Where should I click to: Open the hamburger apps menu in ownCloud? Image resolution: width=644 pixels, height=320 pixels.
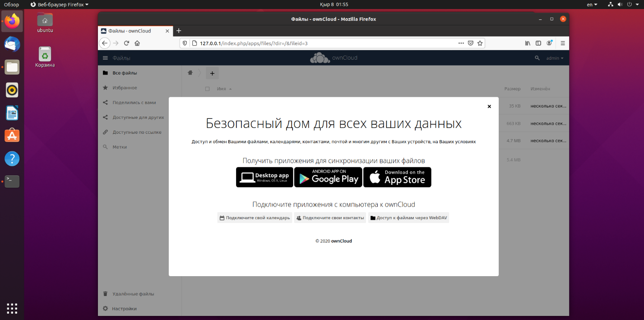pos(105,58)
